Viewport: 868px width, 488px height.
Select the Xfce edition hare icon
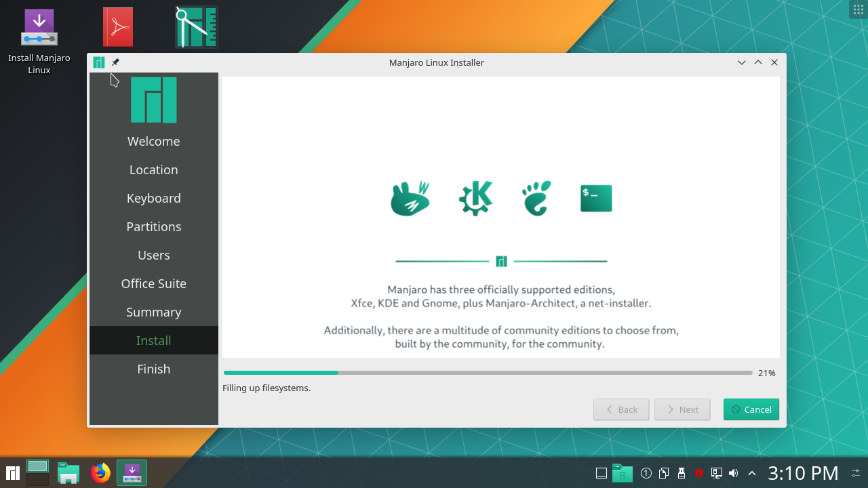click(410, 198)
